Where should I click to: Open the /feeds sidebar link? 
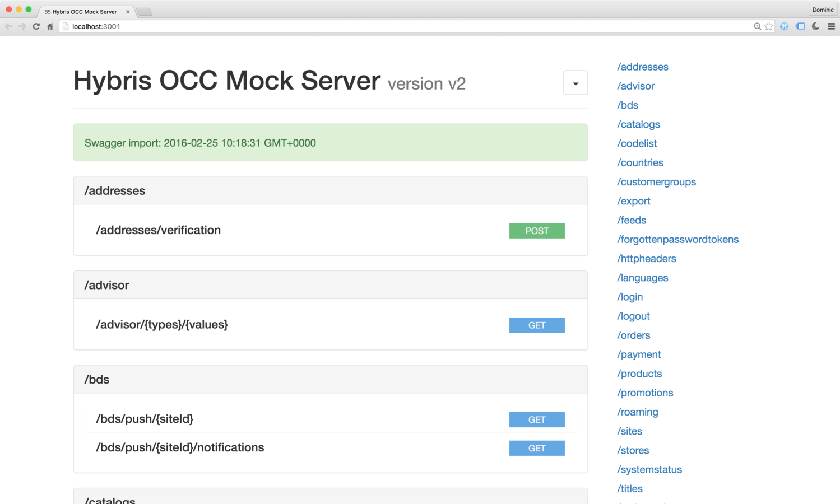[x=632, y=220]
